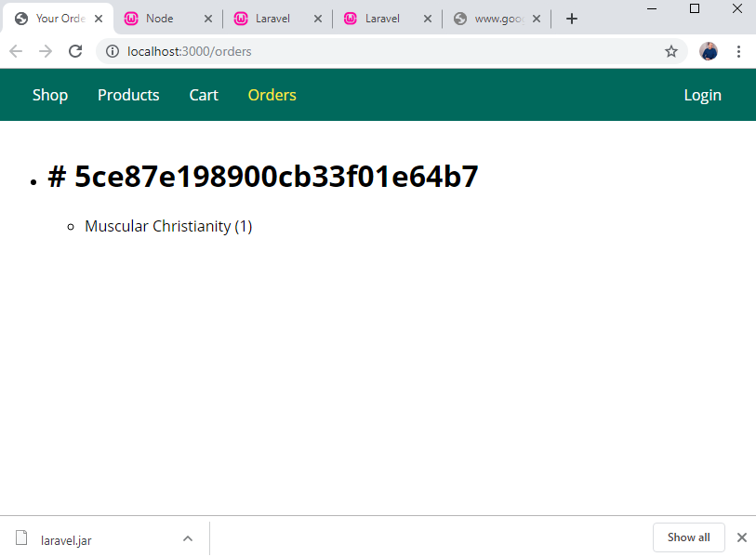The height and width of the screenshot is (557, 756).
Task: Bookmark this page with the star icon
Action: (671, 52)
